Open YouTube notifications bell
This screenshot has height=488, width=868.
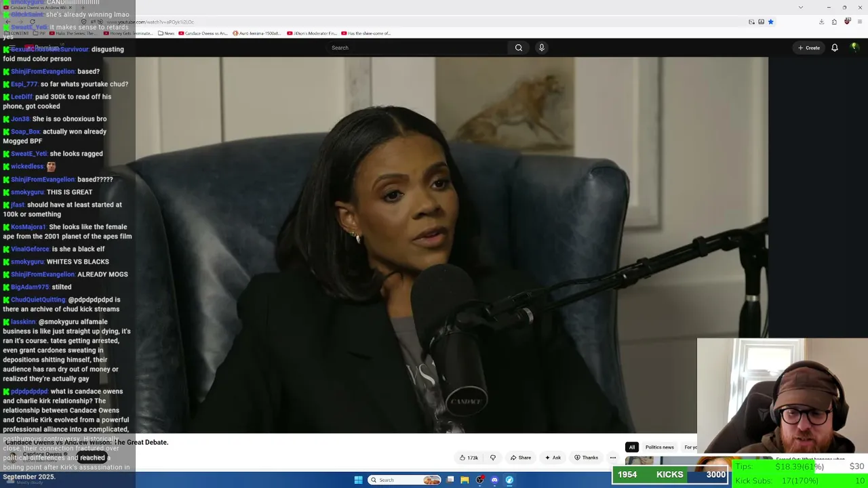(x=835, y=47)
